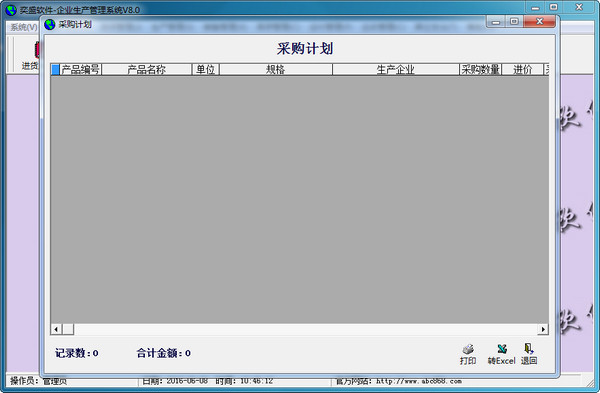
Task: Click the 采购计划 window globe icon
Action: point(50,24)
